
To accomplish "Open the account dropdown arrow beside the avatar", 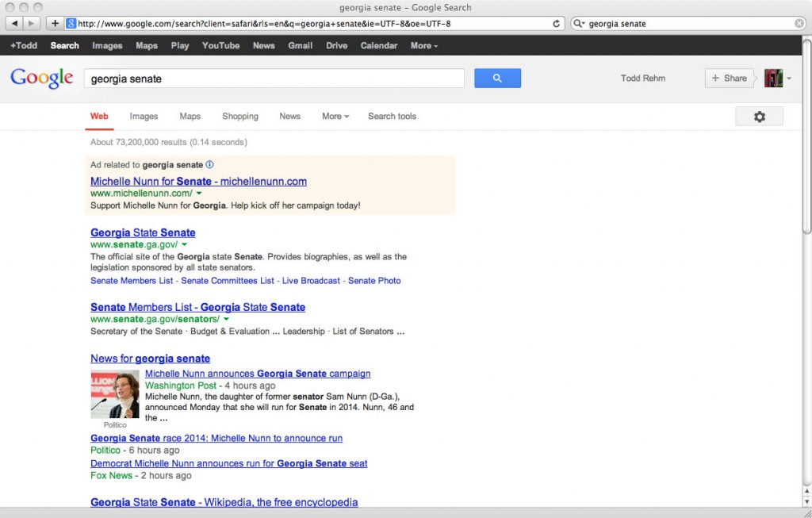I will (789, 79).
